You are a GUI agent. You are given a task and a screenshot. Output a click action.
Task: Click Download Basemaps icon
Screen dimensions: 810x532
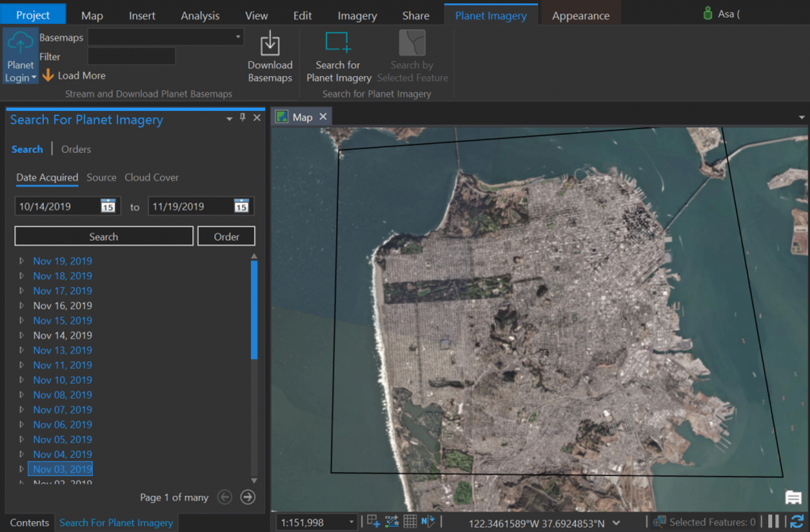point(270,44)
